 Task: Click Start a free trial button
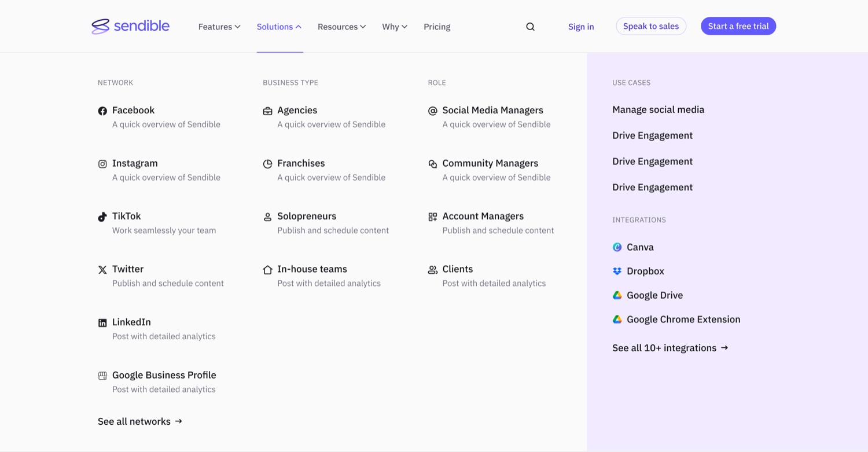coord(738,26)
